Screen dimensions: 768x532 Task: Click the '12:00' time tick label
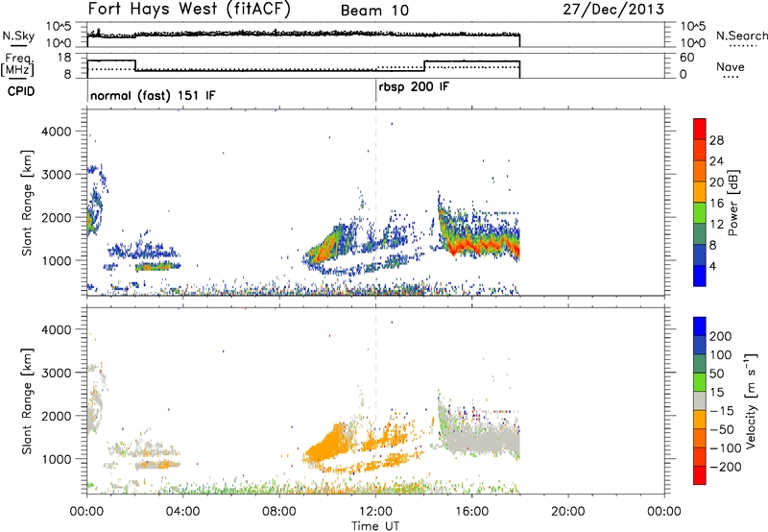(375, 512)
